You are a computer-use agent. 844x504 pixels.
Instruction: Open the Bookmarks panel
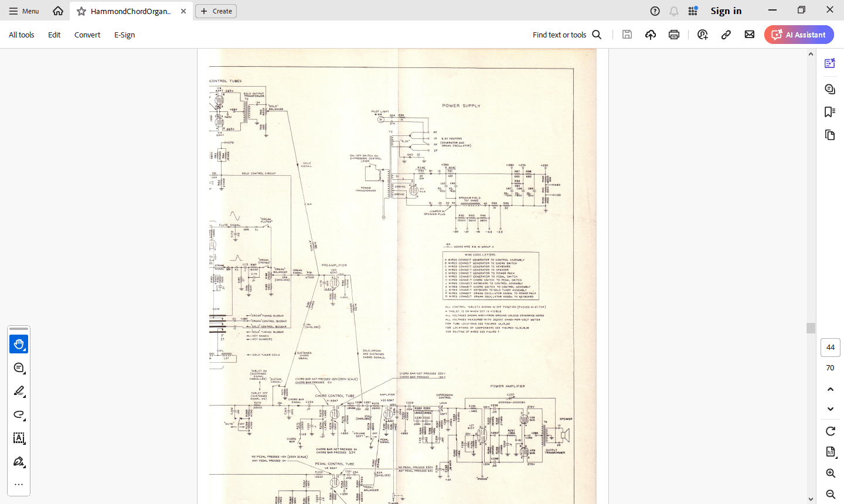click(x=830, y=111)
